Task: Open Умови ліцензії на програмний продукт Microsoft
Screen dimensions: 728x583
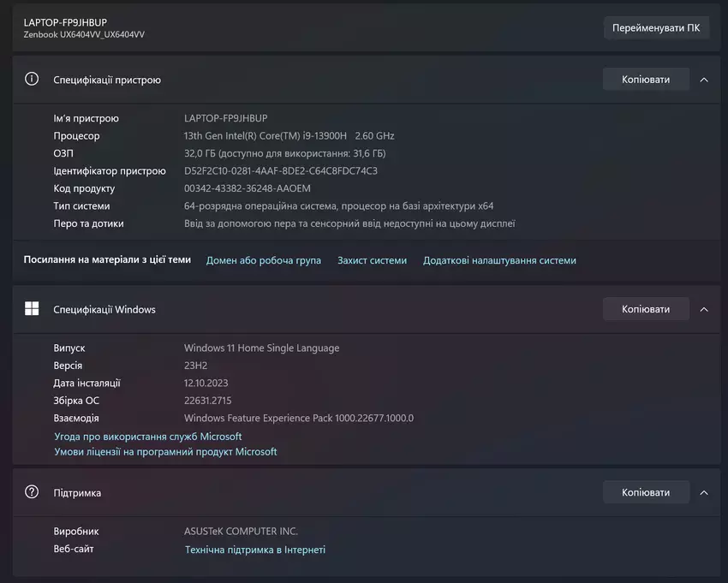Action: tap(165, 452)
